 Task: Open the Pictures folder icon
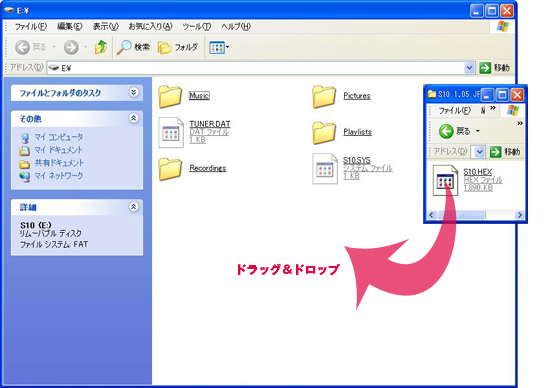click(x=324, y=96)
